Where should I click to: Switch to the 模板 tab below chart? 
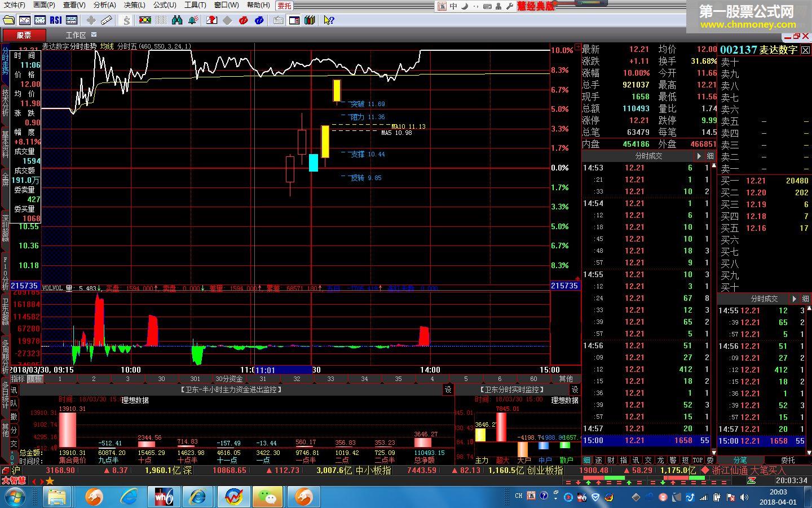click(34, 379)
